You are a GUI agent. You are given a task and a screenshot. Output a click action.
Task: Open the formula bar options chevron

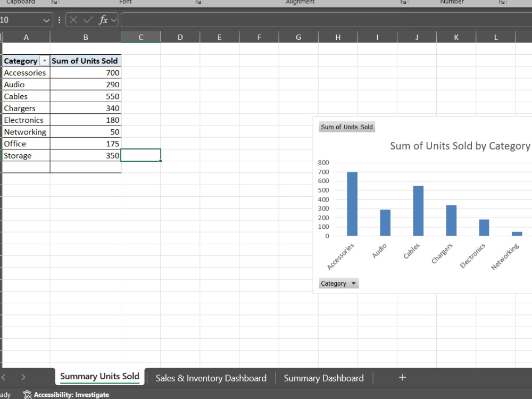click(x=114, y=20)
